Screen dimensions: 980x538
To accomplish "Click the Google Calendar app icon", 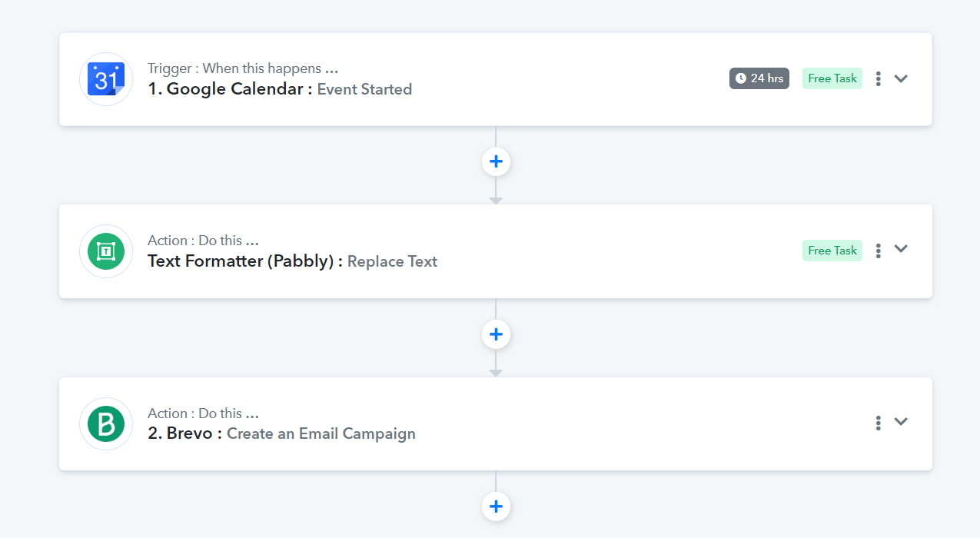I will point(106,79).
